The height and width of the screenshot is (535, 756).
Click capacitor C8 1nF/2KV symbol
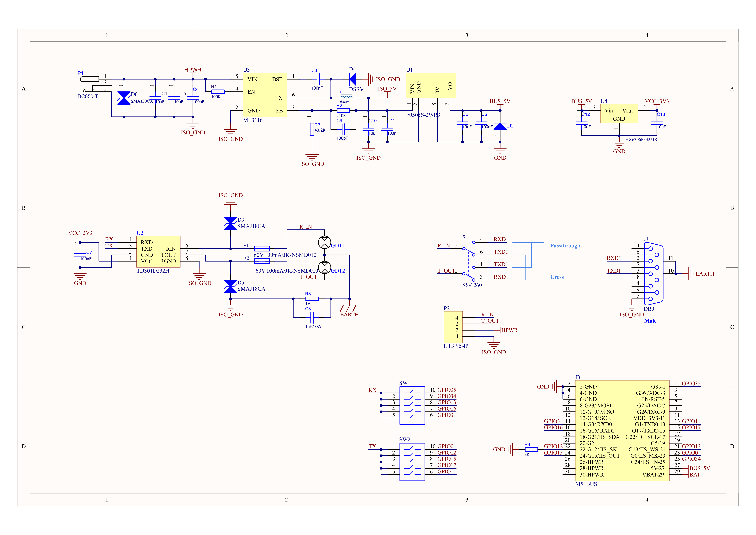click(x=312, y=317)
